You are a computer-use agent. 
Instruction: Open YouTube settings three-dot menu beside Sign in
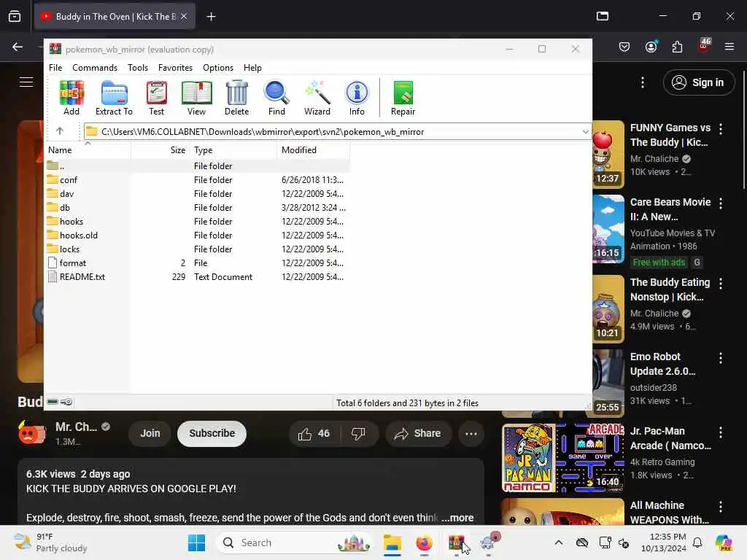(x=643, y=82)
